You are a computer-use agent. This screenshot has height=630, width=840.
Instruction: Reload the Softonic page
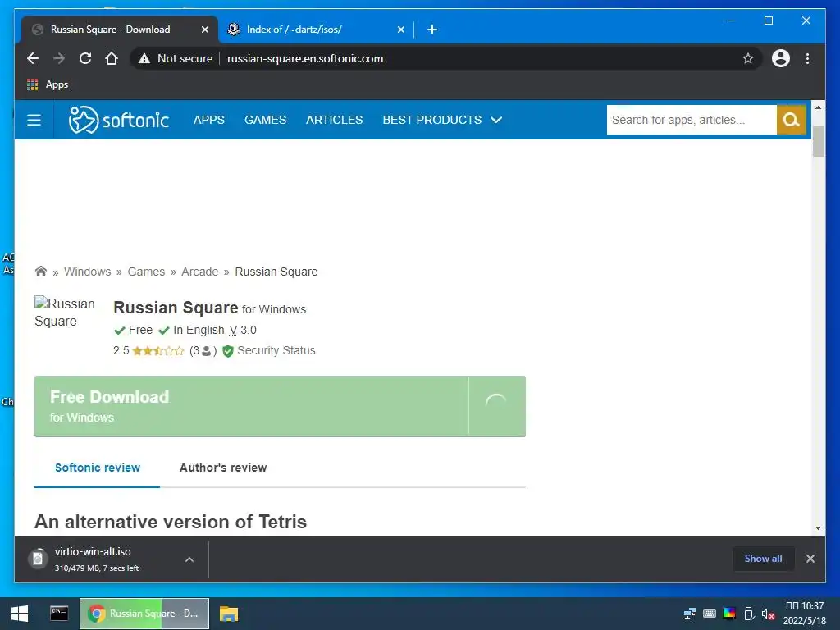point(85,58)
